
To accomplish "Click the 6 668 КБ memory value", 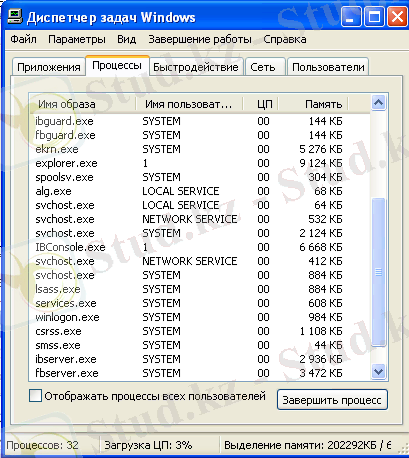I will click(321, 247).
